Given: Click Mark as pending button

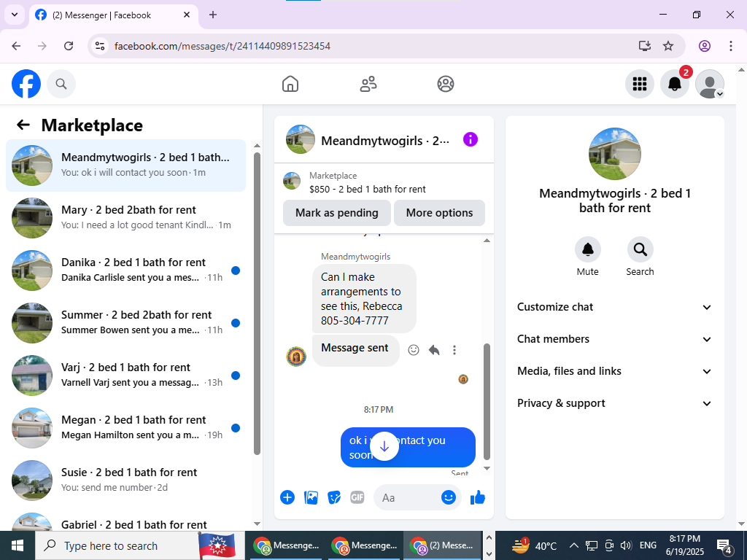Looking at the screenshot, I should coord(337,213).
